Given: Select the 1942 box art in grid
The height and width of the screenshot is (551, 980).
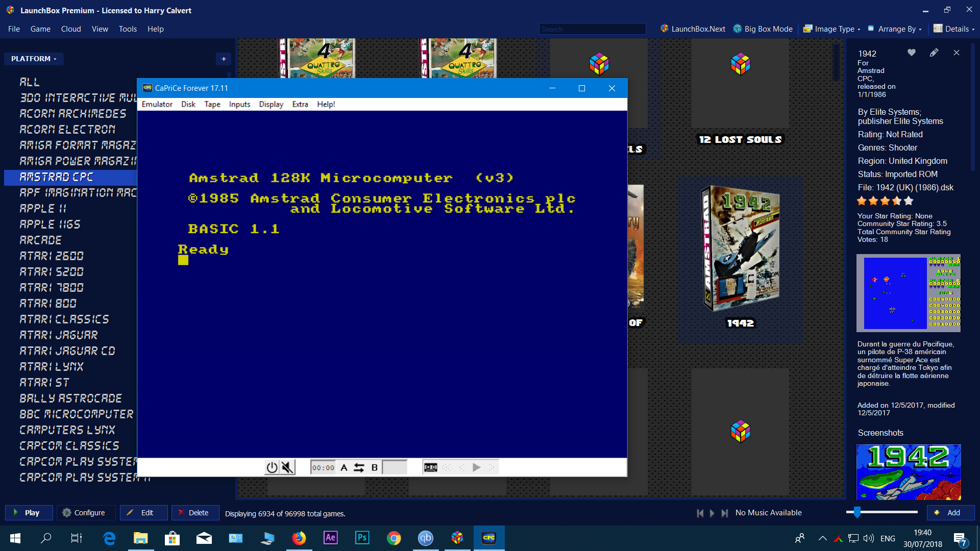Looking at the screenshot, I should click(741, 248).
